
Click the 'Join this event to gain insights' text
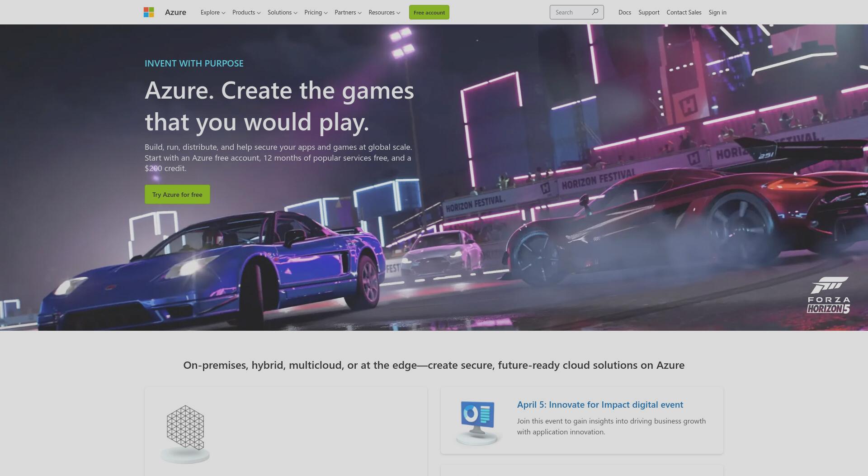click(611, 426)
